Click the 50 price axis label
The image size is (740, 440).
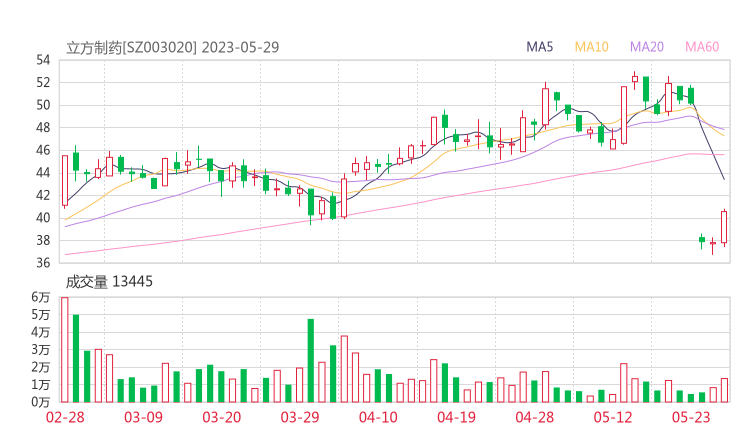[43, 105]
